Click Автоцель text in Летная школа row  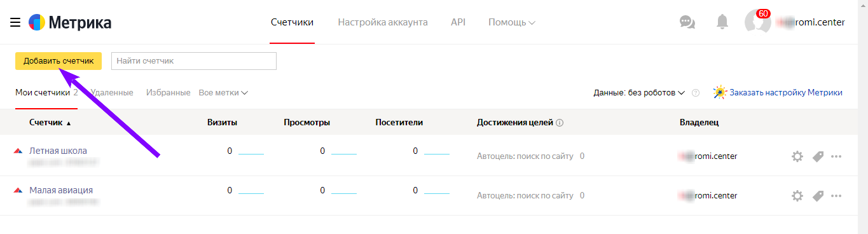point(525,156)
